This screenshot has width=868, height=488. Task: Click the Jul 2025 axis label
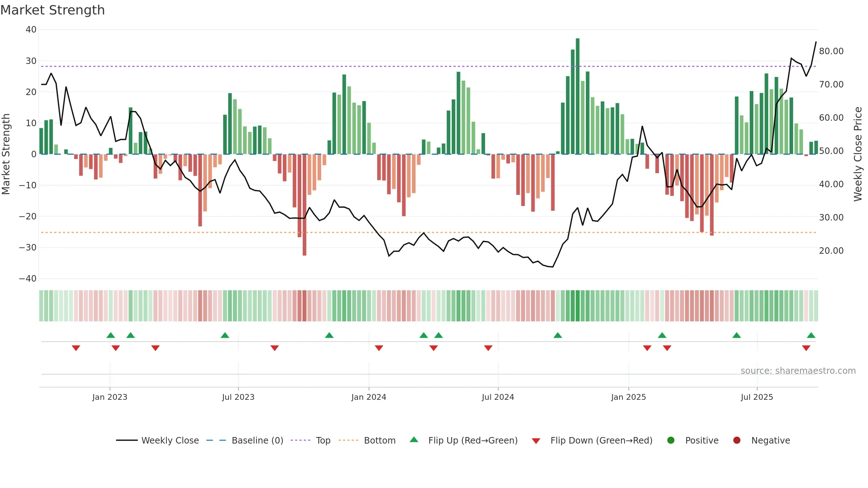click(757, 397)
